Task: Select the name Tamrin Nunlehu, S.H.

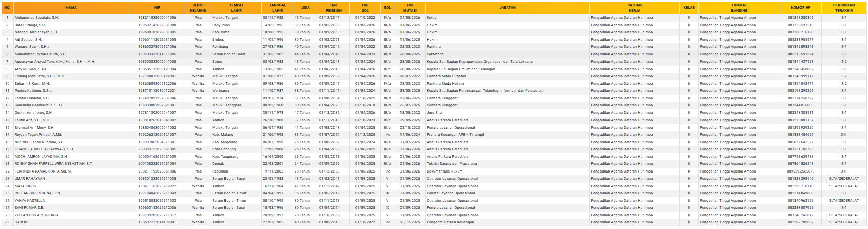Action: click(32, 98)
